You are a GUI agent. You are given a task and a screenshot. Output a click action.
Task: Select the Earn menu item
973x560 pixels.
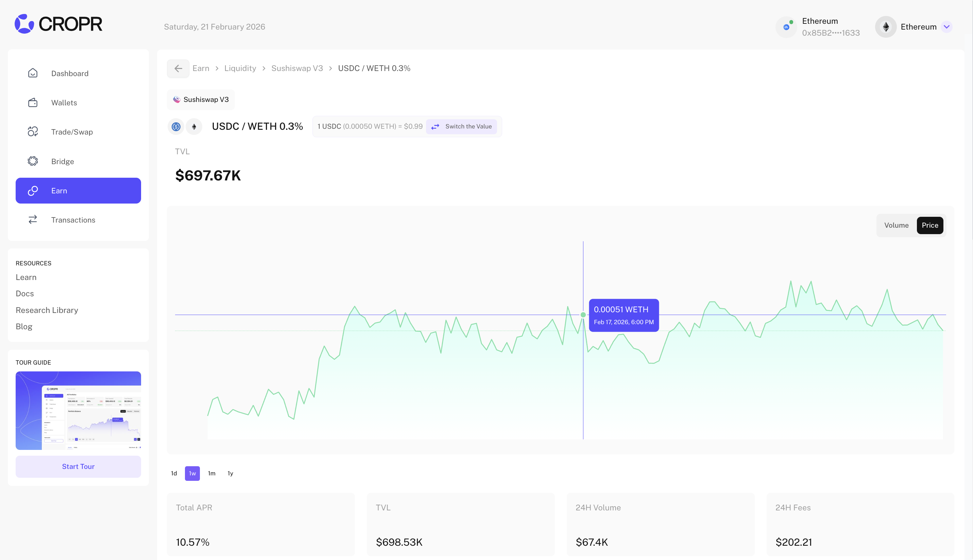coord(79,190)
